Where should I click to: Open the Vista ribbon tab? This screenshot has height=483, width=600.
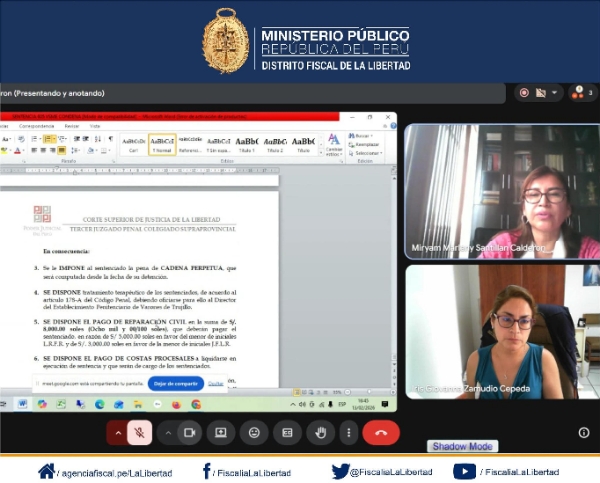tap(95, 126)
